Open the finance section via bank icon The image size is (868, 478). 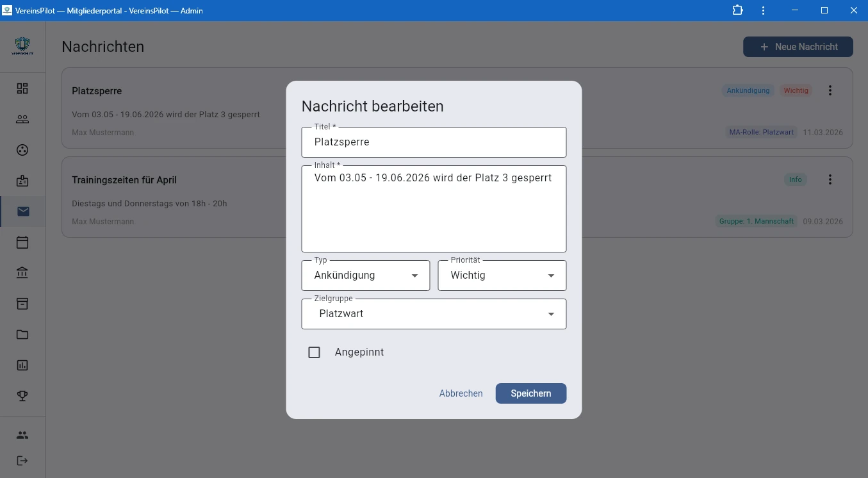tap(22, 272)
